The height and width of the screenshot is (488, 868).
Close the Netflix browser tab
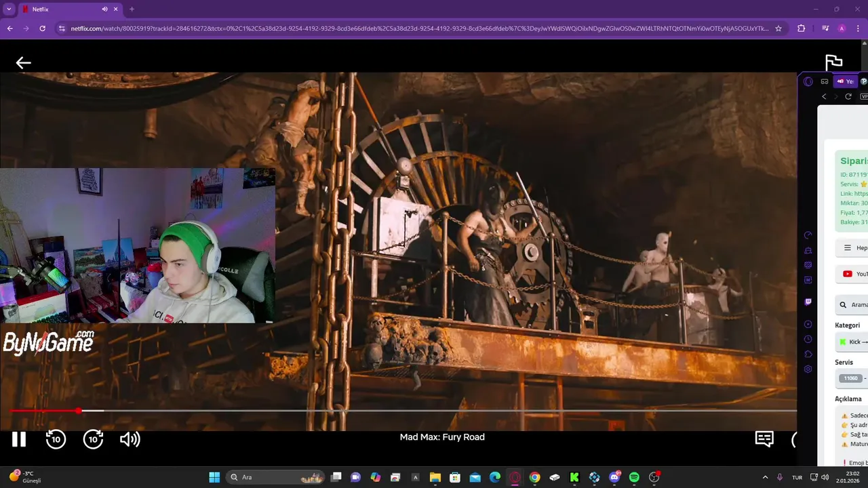point(116,9)
